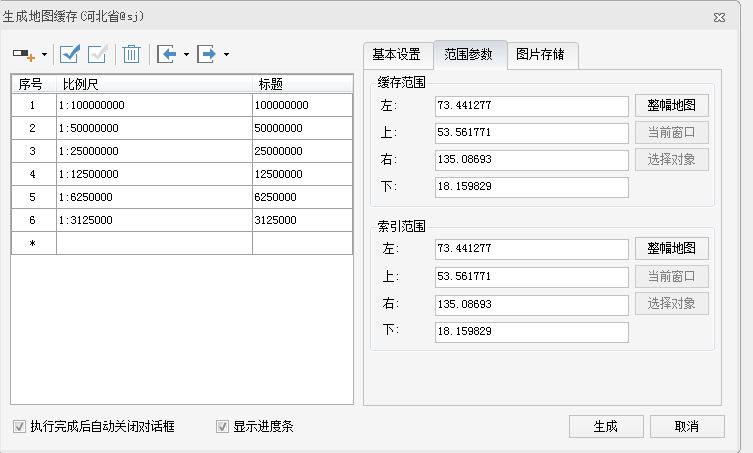753x453 pixels.
Task: Switch to the 图片存储 tab
Action: (x=540, y=55)
